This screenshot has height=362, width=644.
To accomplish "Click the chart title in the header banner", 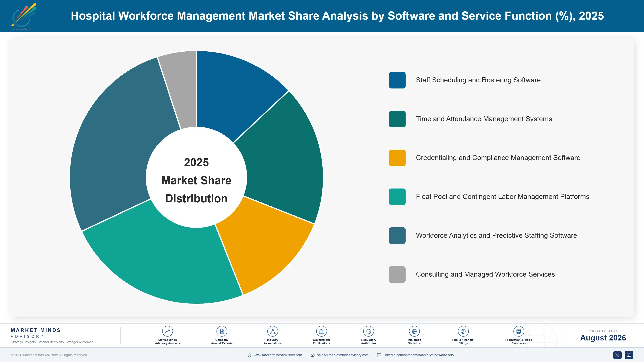I will click(x=337, y=16).
